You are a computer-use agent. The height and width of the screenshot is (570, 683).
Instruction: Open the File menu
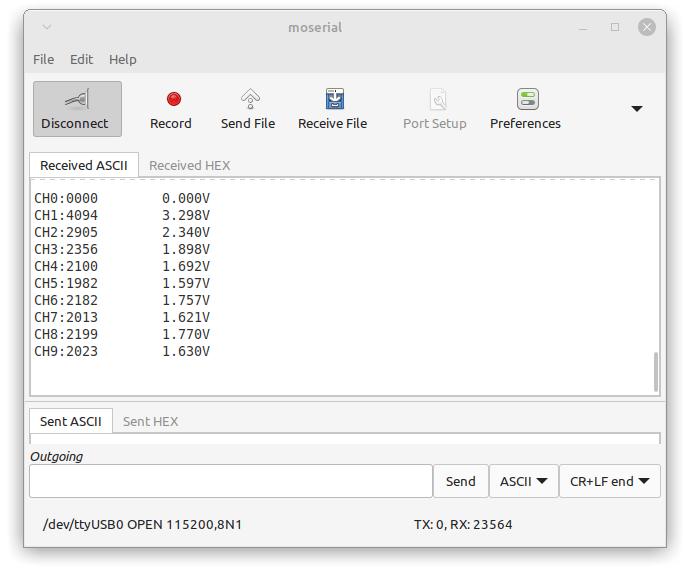coord(44,59)
